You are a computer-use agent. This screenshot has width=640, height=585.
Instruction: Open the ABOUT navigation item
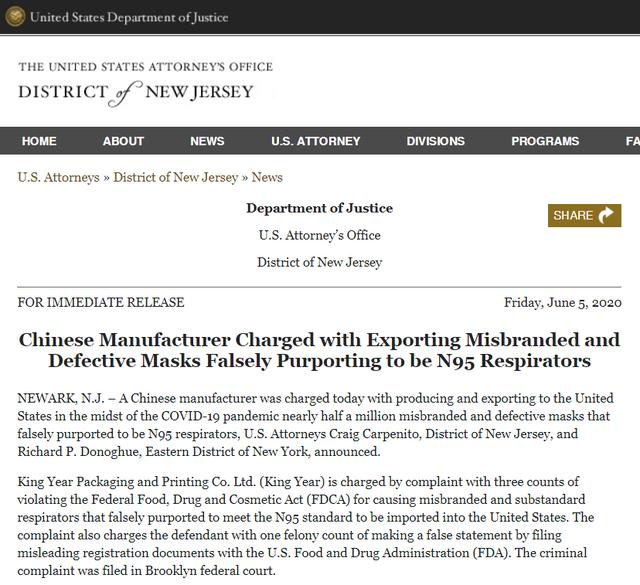(x=123, y=141)
